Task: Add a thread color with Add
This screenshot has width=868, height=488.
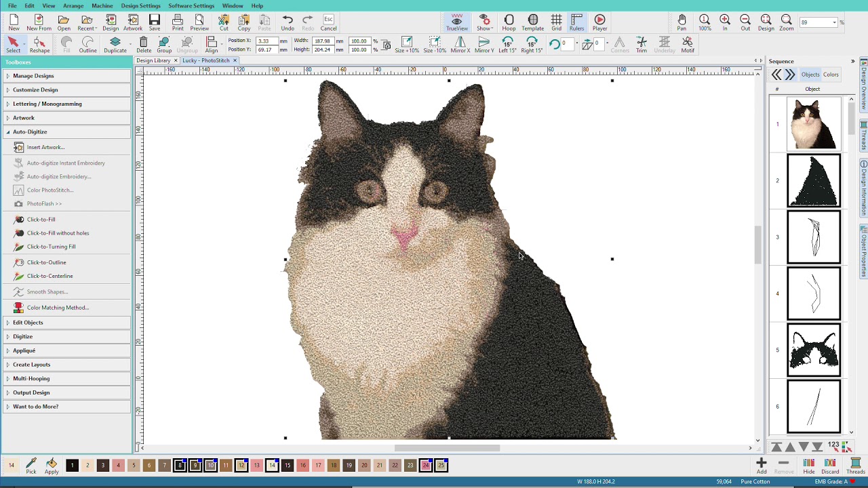Action: pyautogui.click(x=762, y=466)
